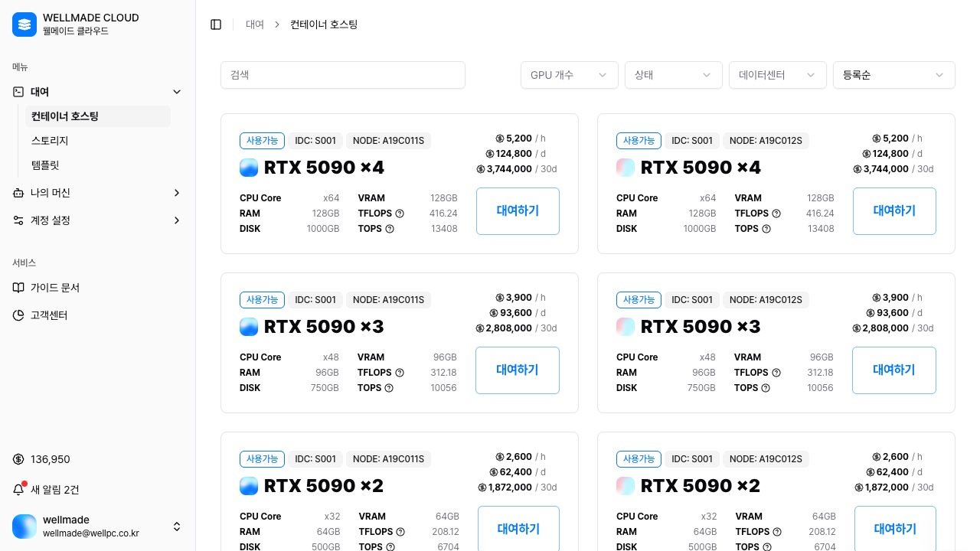The image size is (980, 551).
Task: Click TOPS help icon on A19C012S ×4 card
Action: point(766,229)
